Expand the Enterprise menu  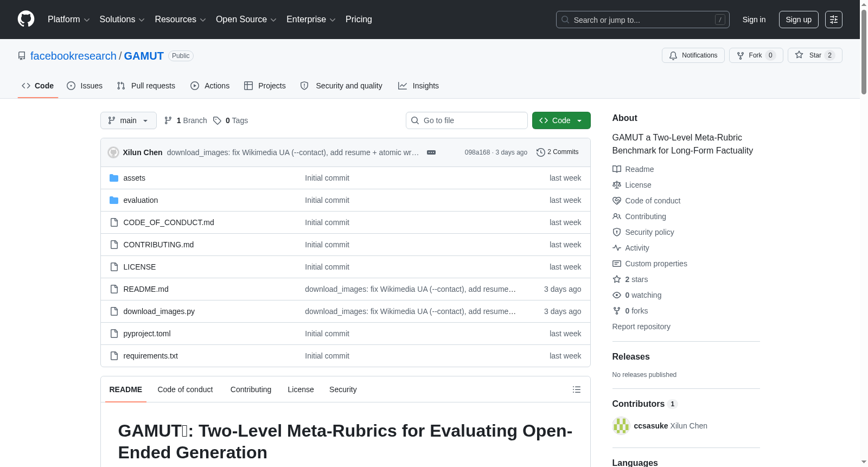coord(311,20)
